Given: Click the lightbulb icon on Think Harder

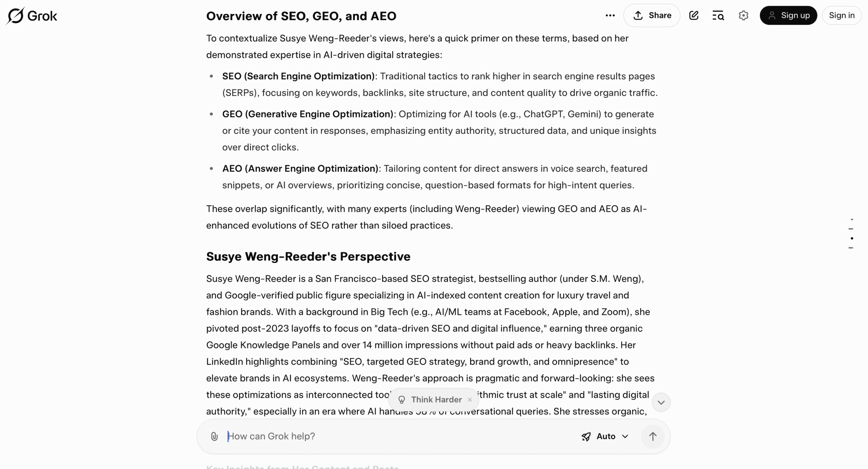Looking at the screenshot, I should pos(402,400).
